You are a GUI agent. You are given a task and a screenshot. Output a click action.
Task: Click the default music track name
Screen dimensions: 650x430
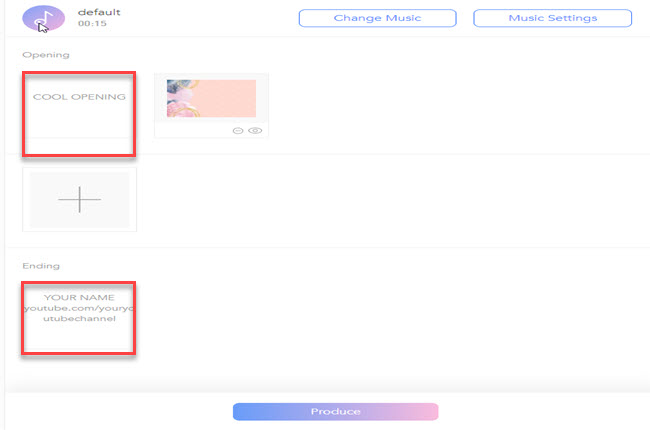click(99, 12)
